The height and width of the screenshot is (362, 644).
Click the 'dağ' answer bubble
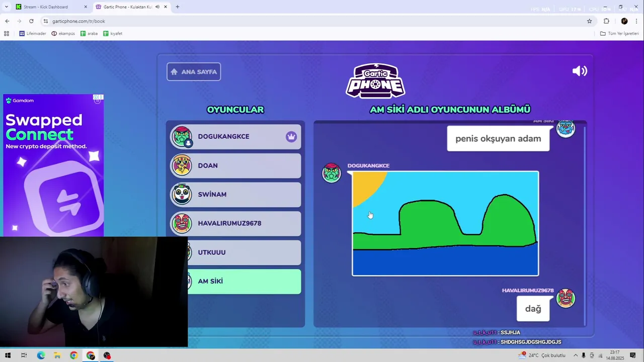pyautogui.click(x=533, y=309)
